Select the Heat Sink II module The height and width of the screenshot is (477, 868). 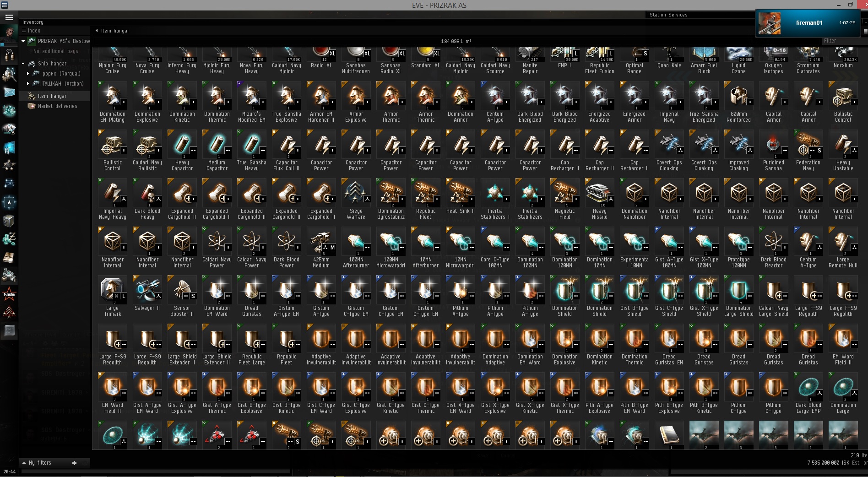(x=461, y=199)
